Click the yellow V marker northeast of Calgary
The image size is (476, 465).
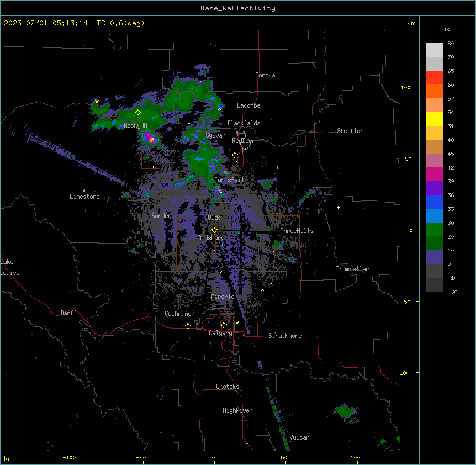(237, 323)
